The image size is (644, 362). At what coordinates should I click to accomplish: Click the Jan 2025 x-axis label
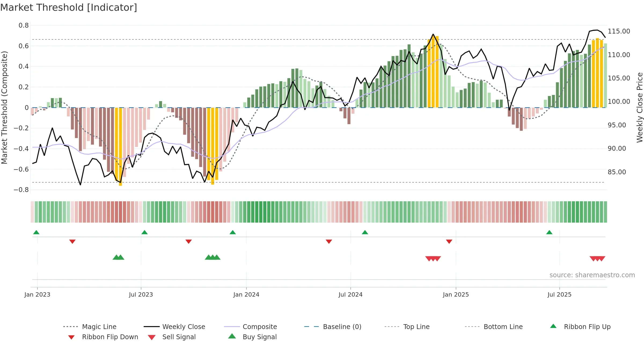456,295
